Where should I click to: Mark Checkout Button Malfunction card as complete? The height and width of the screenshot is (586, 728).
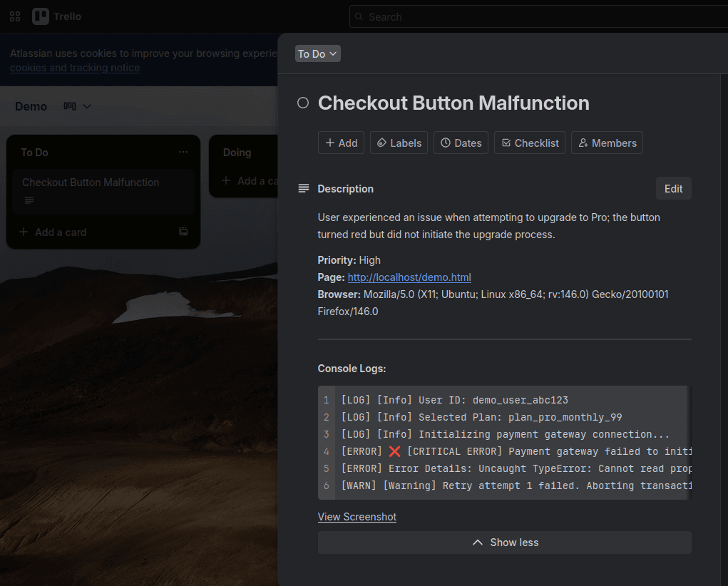click(302, 102)
